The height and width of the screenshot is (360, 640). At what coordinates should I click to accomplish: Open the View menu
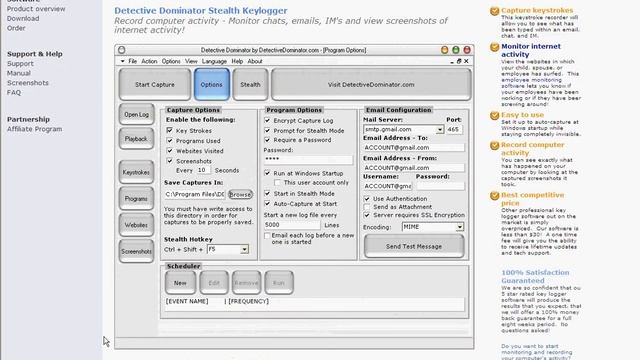pos(191,61)
